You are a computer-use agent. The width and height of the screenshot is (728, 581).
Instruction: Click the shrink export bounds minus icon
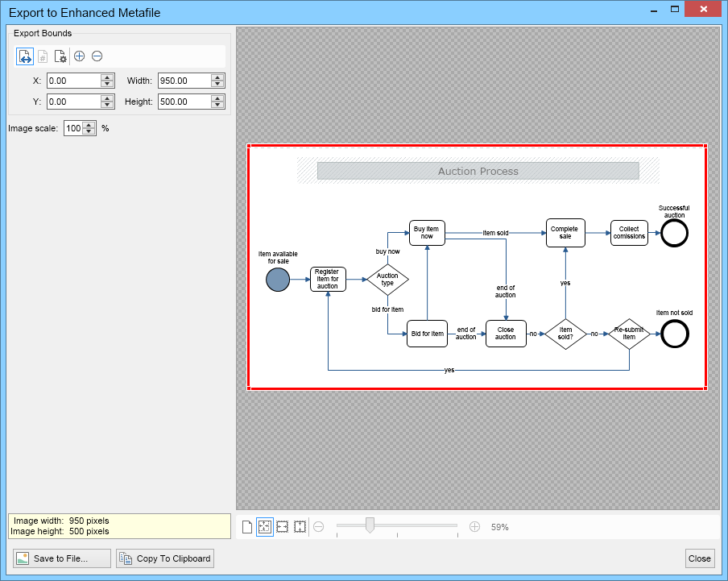97,56
